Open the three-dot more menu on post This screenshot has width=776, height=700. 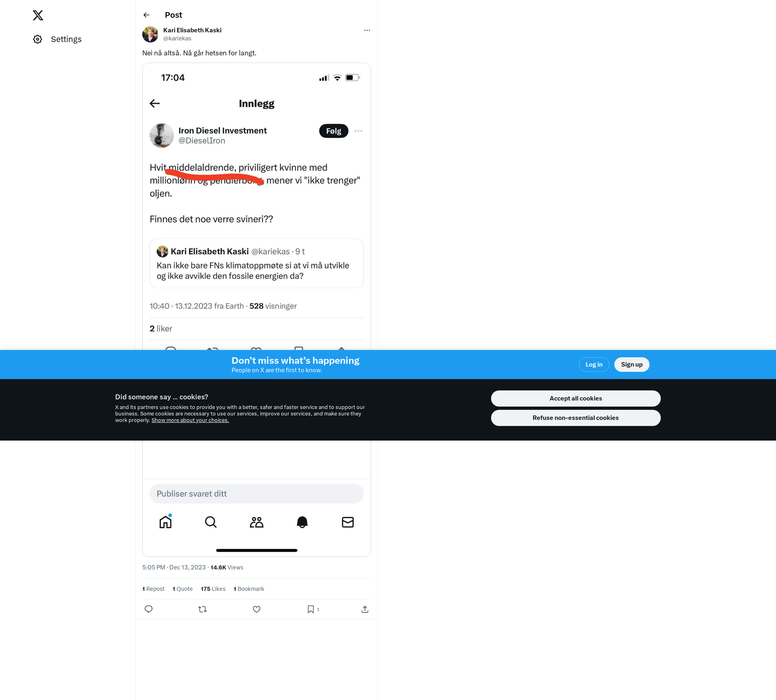pos(367,30)
